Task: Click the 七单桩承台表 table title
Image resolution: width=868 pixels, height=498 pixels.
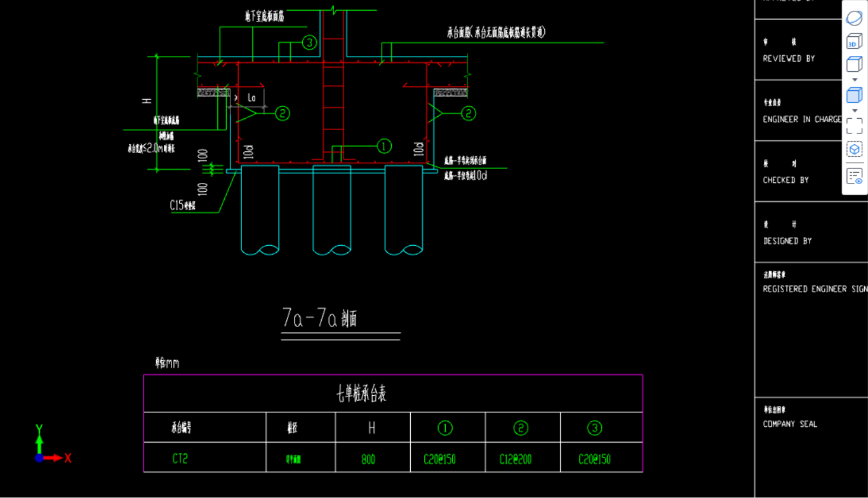Action: pos(361,394)
